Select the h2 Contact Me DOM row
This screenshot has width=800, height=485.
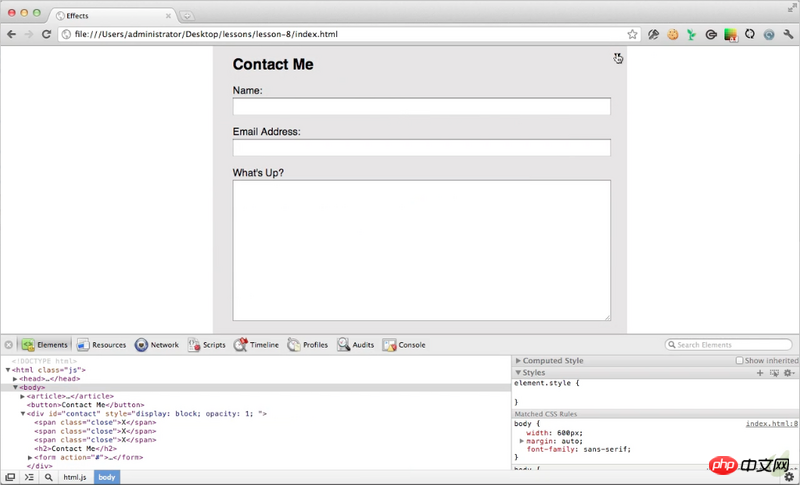coord(76,449)
